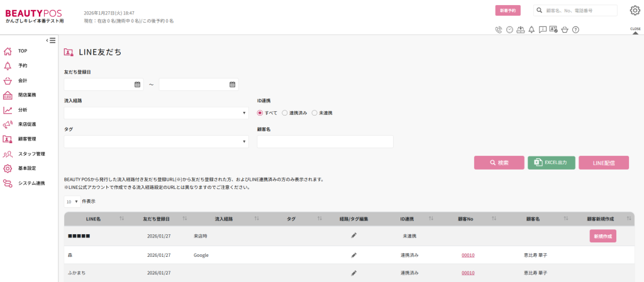Go to 顧客管理 in the sidebar
This screenshot has height=282, width=644.
point(26,139)
